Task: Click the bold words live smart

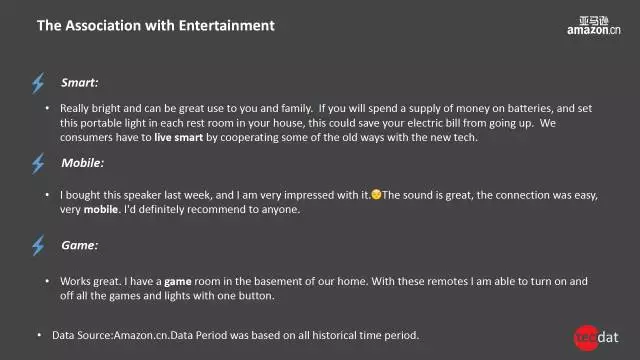Action: coord(178,138)
